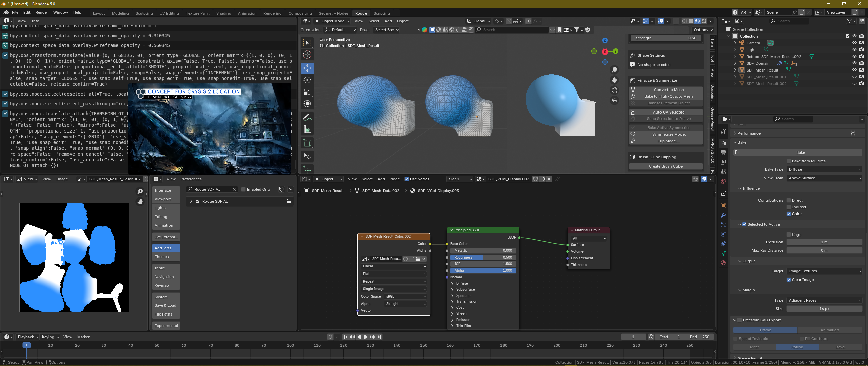Open the Render properties tab
The width and height of the screenshot is (868, 366).
(723, 143)
